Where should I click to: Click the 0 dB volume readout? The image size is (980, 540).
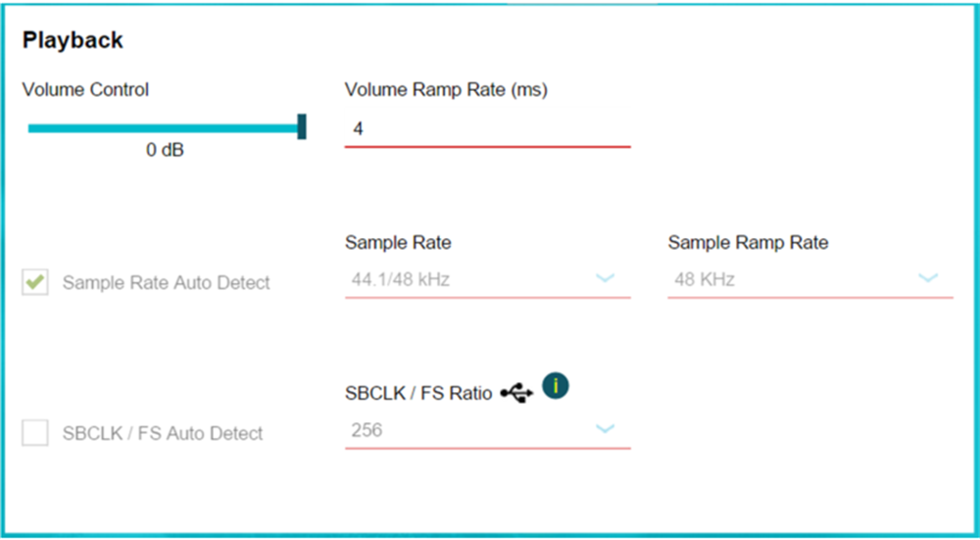click(x=166, y=150)
